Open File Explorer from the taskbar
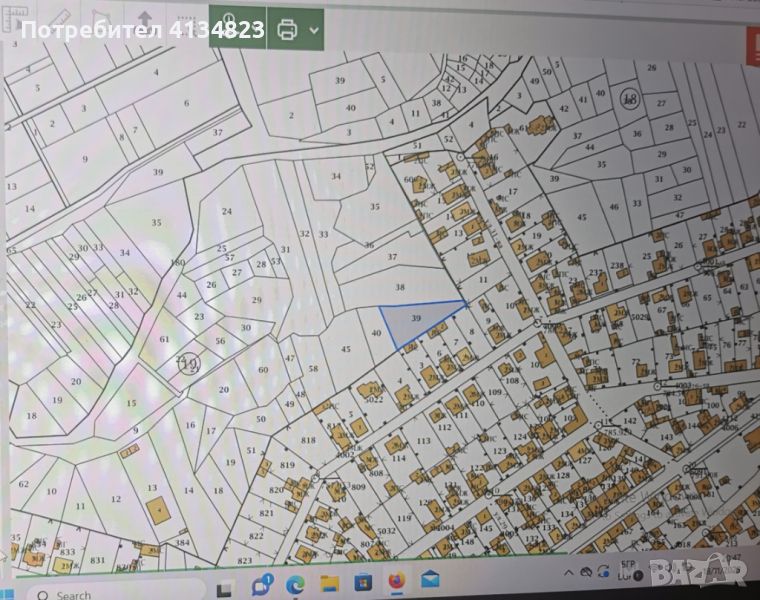Image resolution: width=760 pixels, height=600 pixels. coord(330,583)
